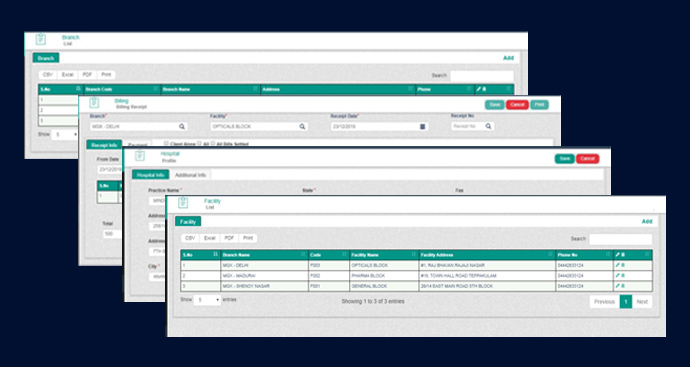The height and width of the screenshot is (367, 690).
Task: Select the Receipt Info tab
Action: [x=104, y=145]
